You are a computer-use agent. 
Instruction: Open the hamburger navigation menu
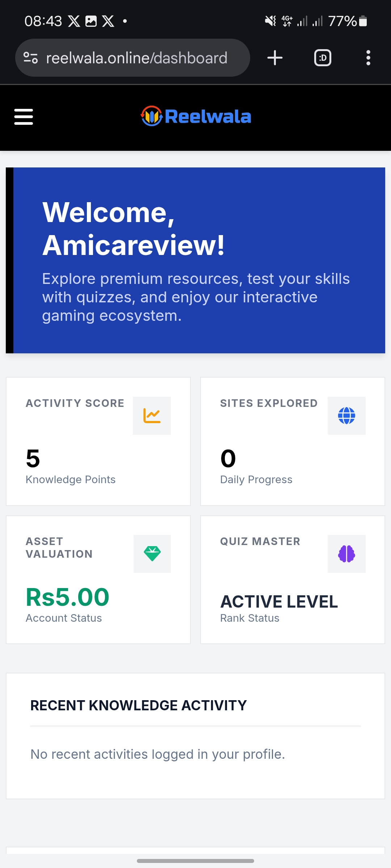[x=24, y=117]
